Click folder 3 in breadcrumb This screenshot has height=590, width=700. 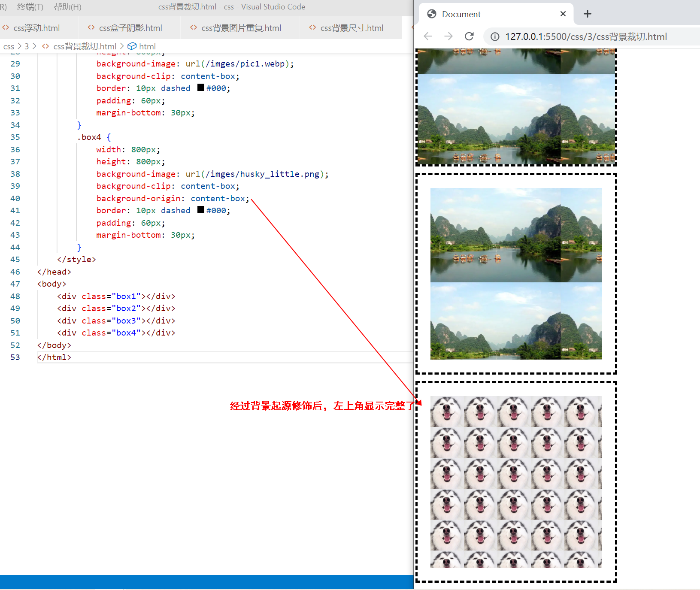27,46
